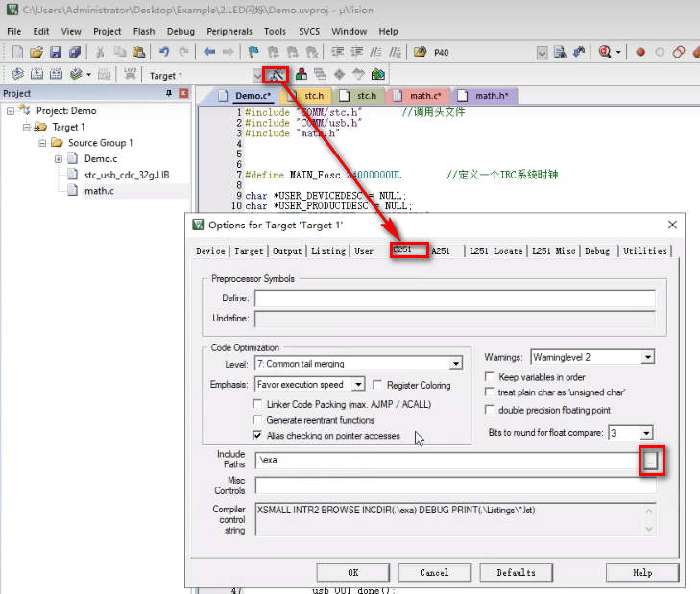Undo the last edit
Image resolution: width=700 pixels, height=594 pixels.
(164, 52)
